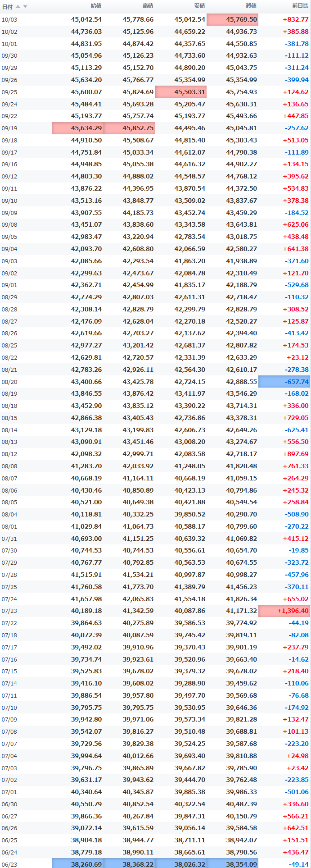Screen dimensions: 311x868
Task: Select the 09/04 high value 42,608.80
Action: [138, 249]
